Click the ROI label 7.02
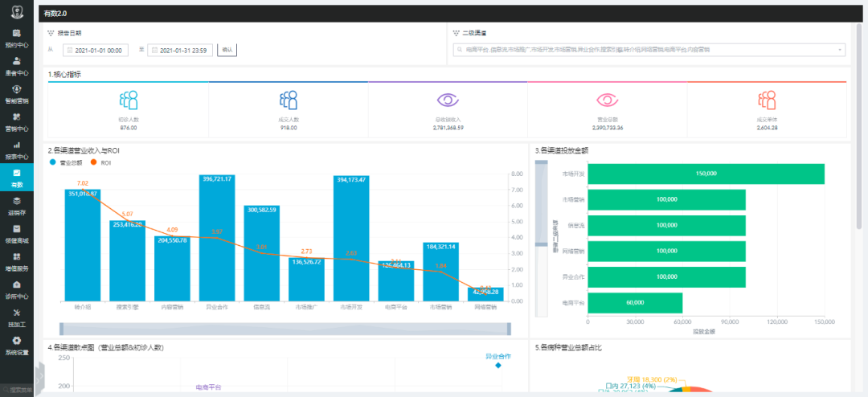868x397 pixels. 83,182
